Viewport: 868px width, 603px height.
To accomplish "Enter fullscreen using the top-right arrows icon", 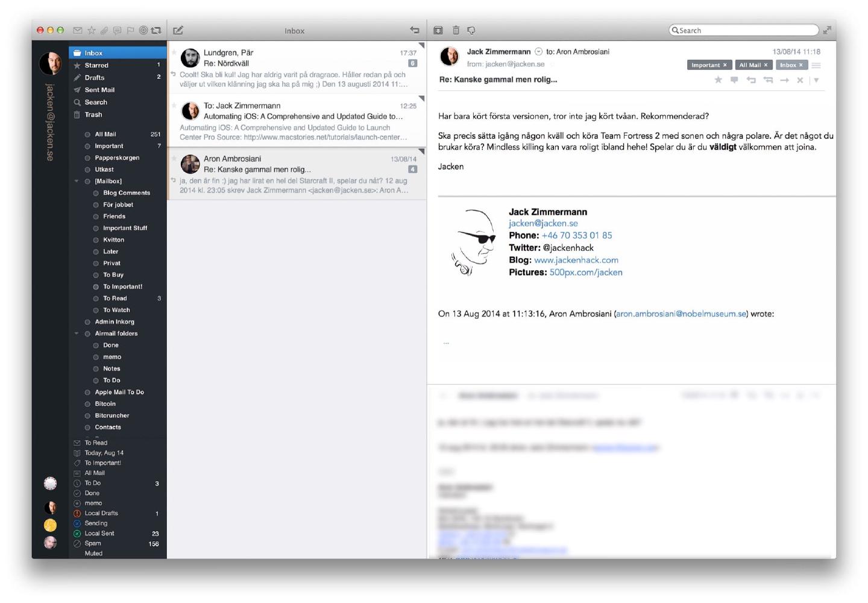I will (x=827, y=30).
